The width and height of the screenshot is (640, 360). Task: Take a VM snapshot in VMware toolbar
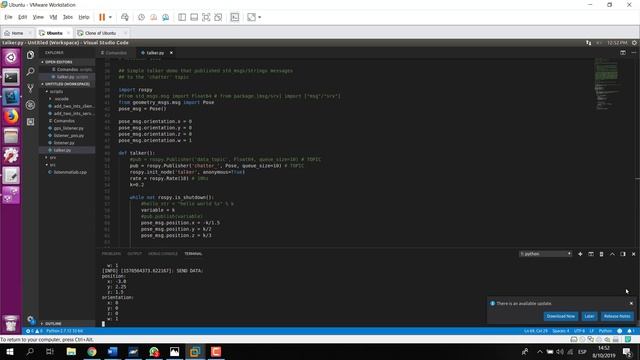click(141, 17)
